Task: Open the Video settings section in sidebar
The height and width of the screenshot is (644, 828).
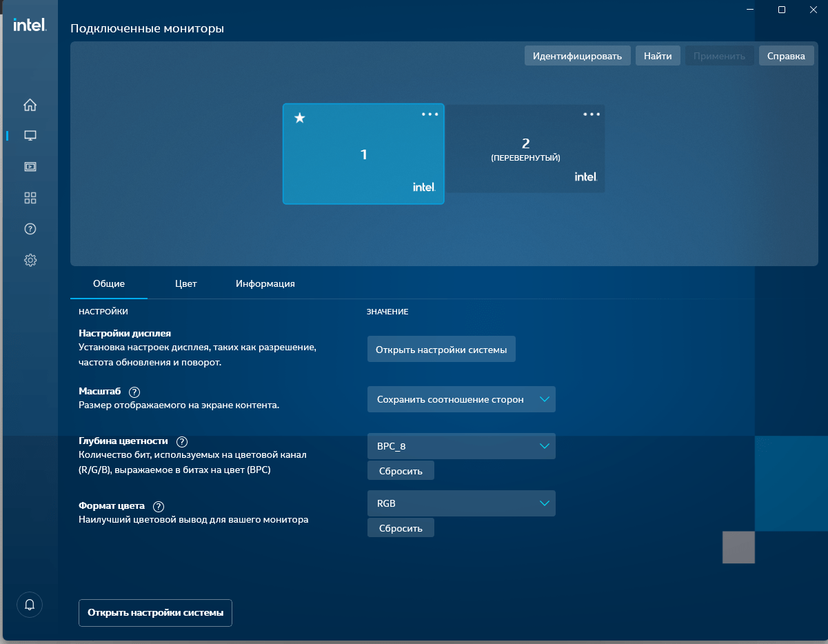Action: point(30,166)
